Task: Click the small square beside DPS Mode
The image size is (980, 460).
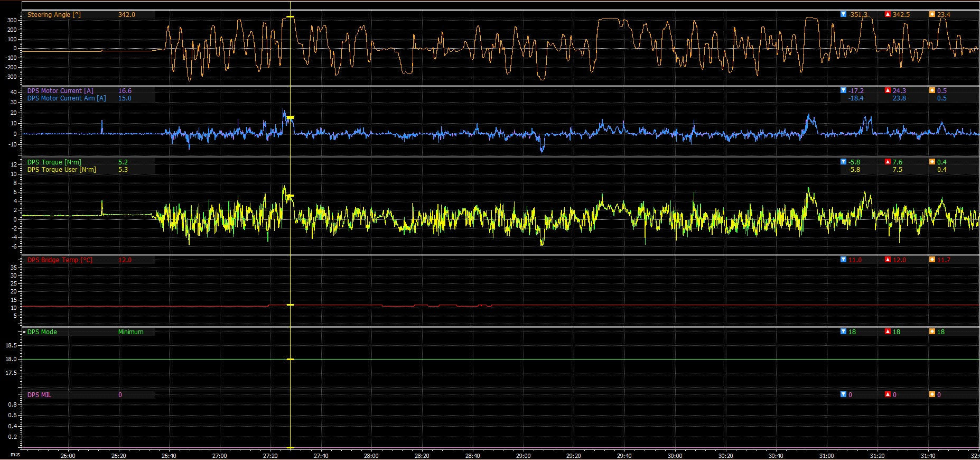Action: coord(24,332)
